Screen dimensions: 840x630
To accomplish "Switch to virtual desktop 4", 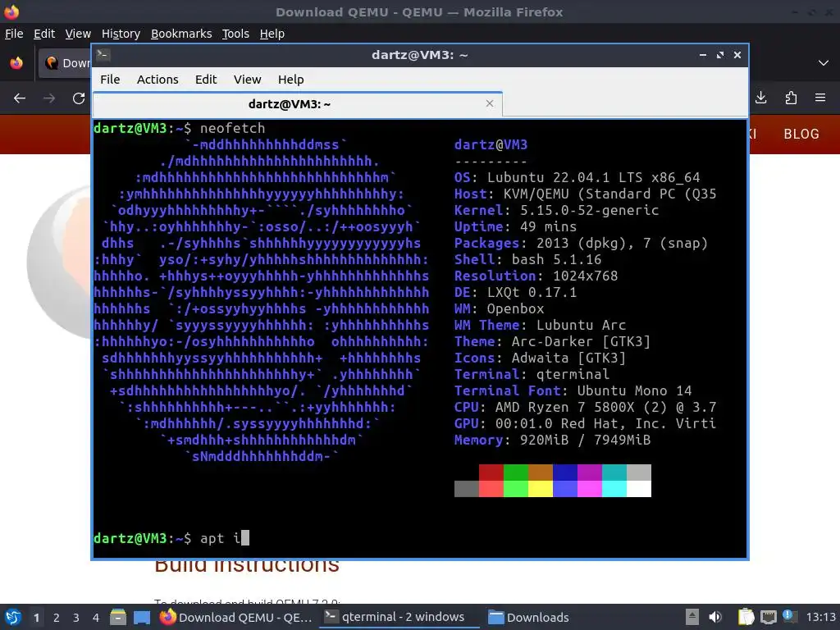I will [x=95, y=618].
